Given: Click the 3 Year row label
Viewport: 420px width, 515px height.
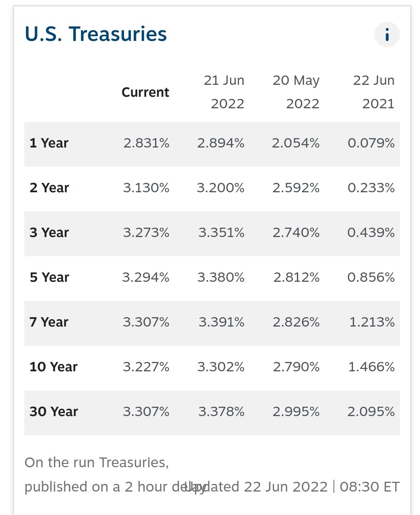Looking at the screenshot, I should (49, 233).
